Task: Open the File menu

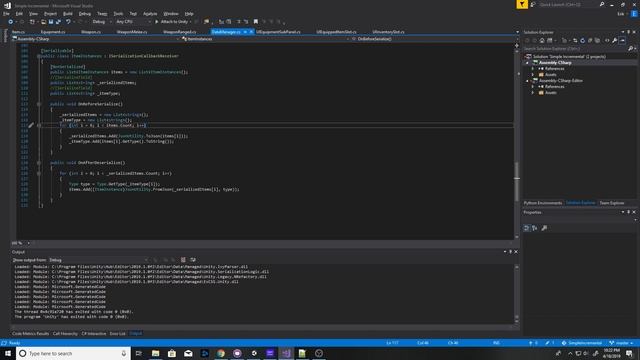Action: point(6,13)
